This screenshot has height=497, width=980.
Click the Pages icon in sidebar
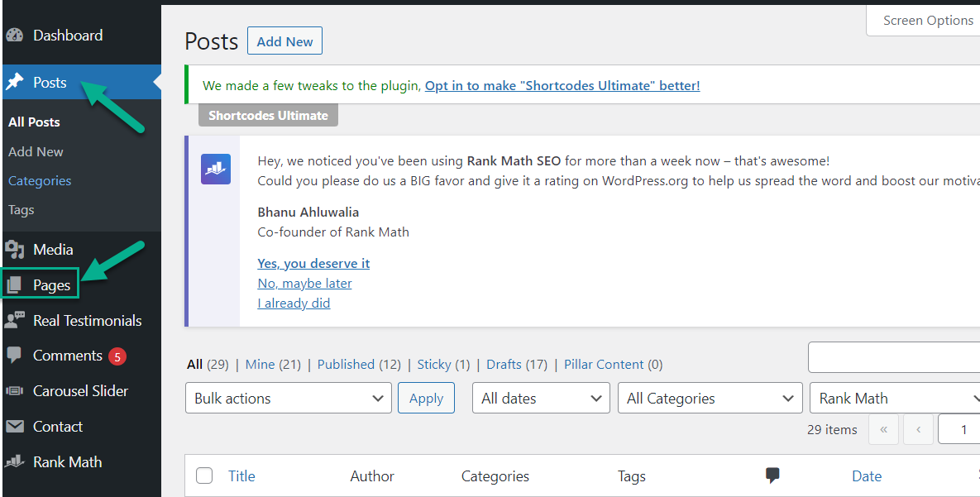(14, 285)
